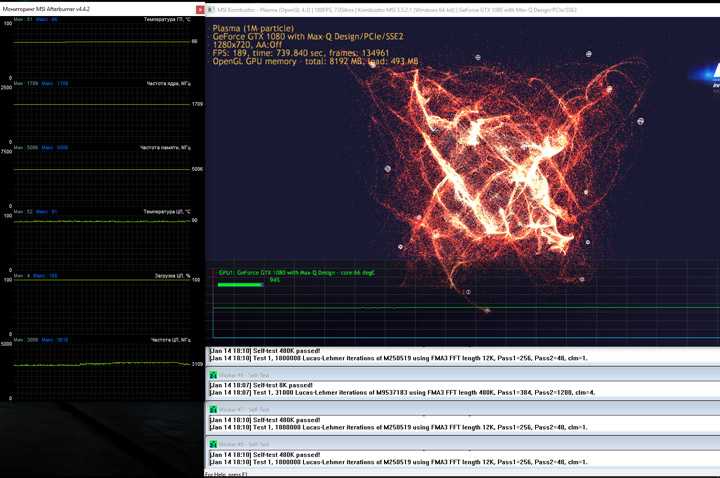Click the Worker #7 window icon
720x478 pixels.
213,409
